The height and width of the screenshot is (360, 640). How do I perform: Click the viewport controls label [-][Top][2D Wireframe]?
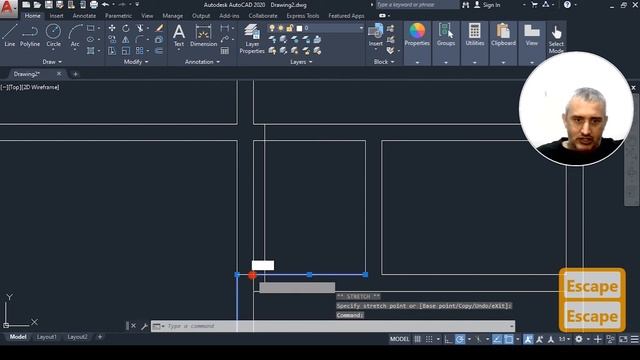[x=30, y=87]
